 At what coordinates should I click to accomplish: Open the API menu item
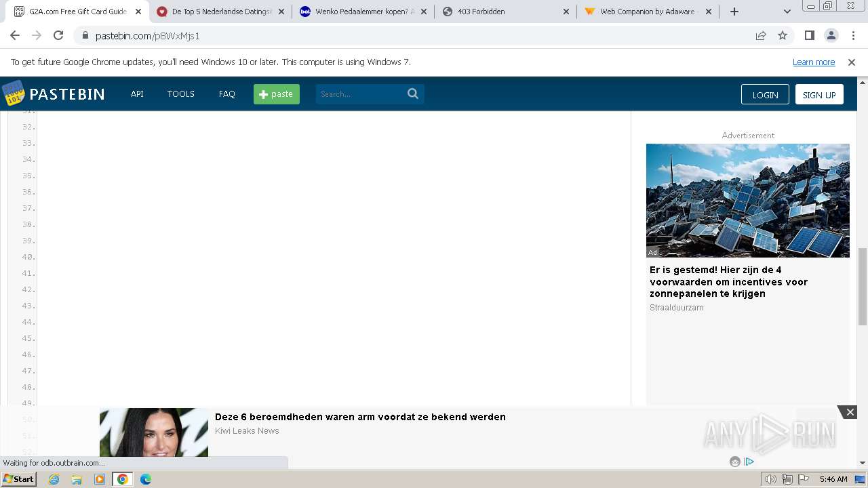(137, 94)
